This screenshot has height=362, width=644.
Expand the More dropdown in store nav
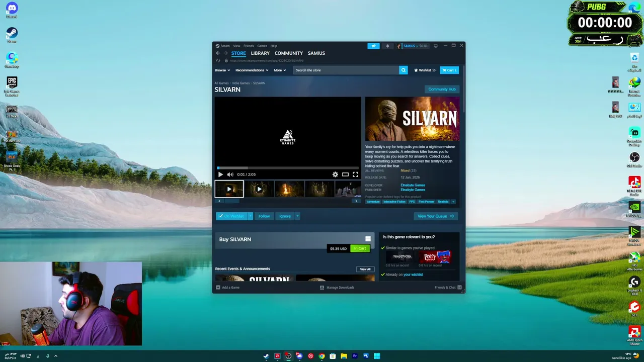pyautogui.click(x=280, y=70)
